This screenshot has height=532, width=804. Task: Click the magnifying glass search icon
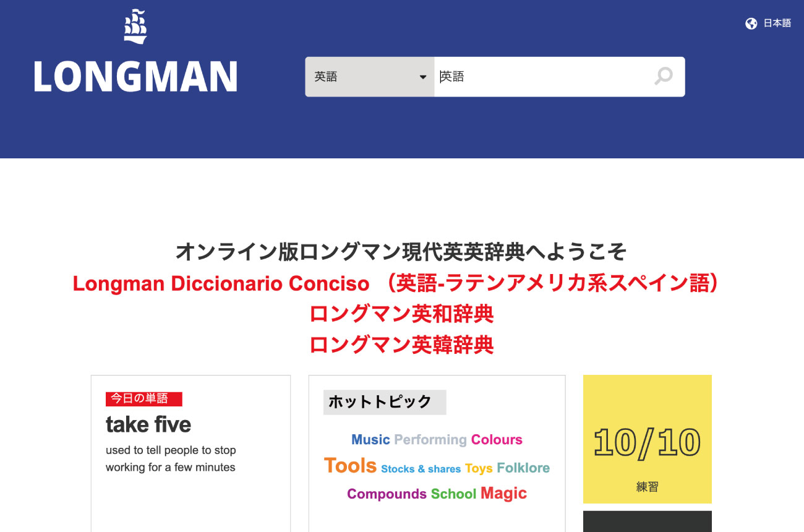[664, 77]
